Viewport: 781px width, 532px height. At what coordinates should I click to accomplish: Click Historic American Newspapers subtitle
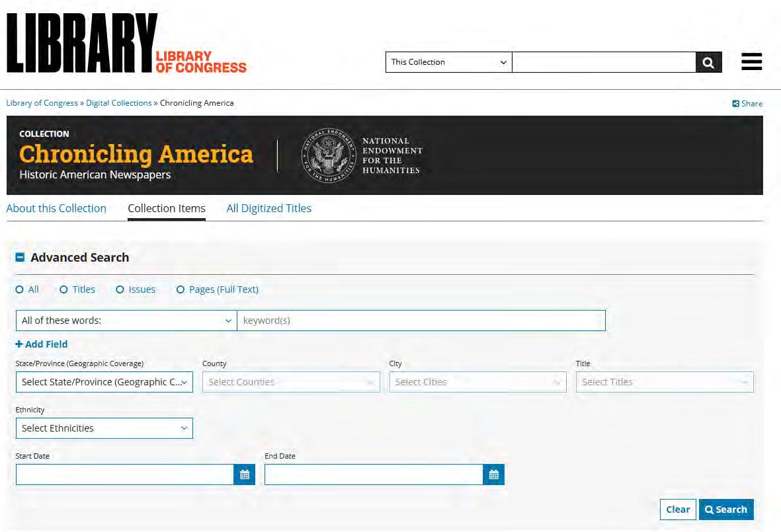tap(95, 174)
